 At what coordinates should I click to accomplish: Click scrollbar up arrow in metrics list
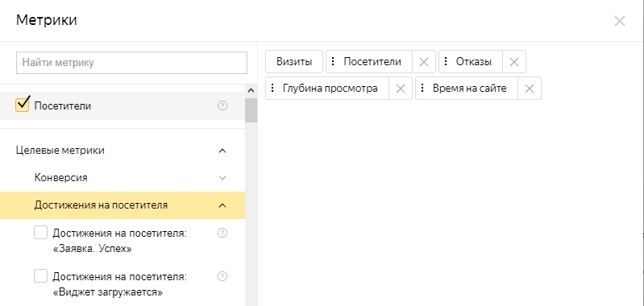pos(251,91)
